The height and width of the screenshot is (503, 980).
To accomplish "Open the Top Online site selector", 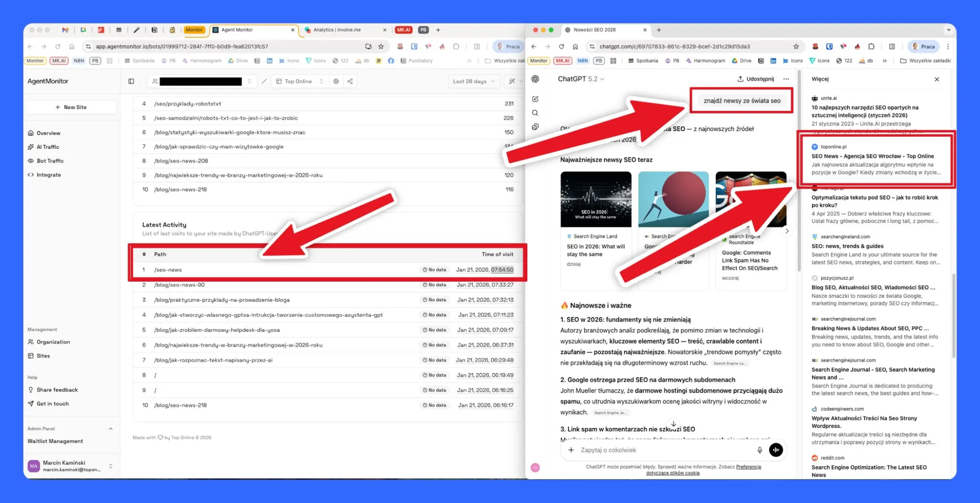I will click(x=300, y=81).
